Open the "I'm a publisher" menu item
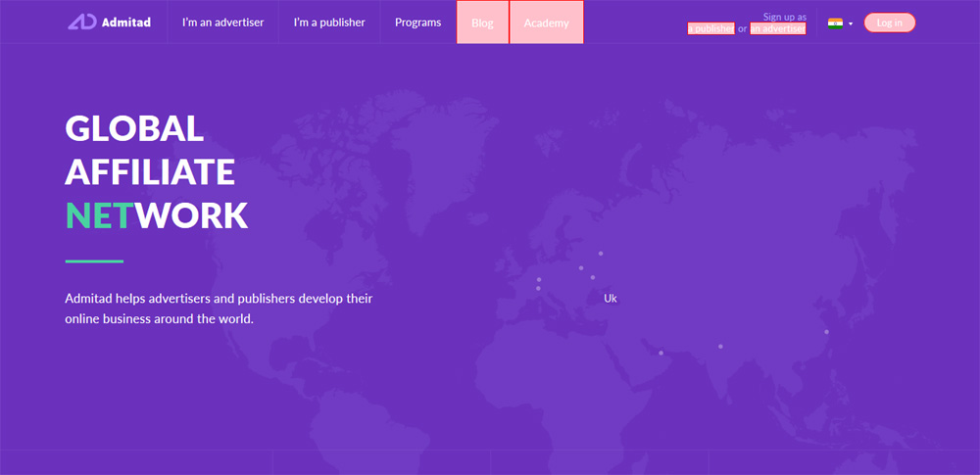Screen dimensions: 980x475 point(329,23)
